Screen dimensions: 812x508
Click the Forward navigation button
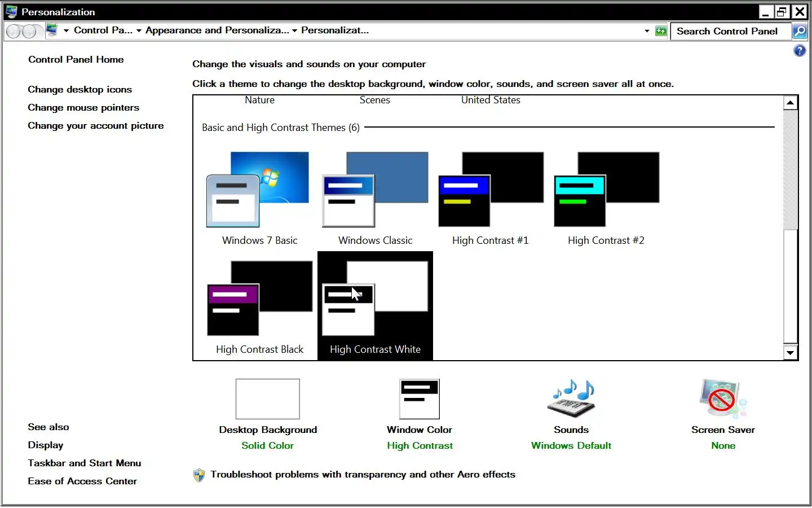[29, 32]
